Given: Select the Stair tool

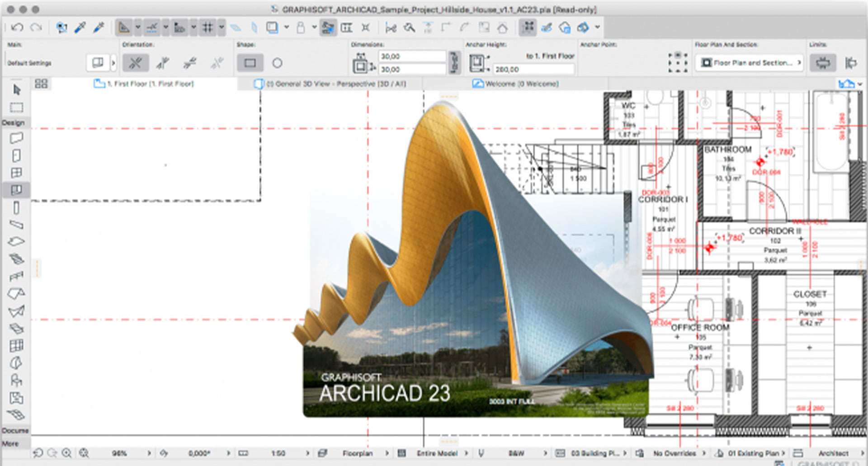Looking at the screenshot, I should (17, 259).
